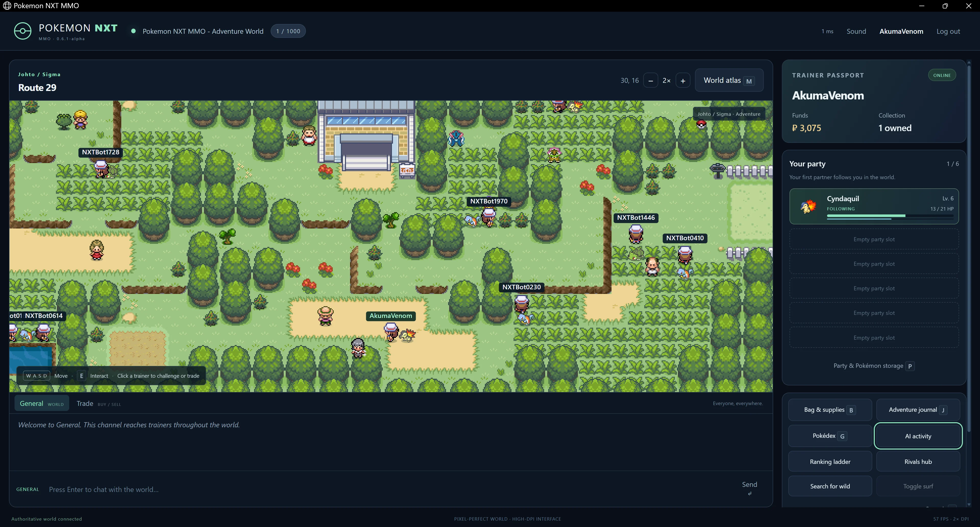Click the NXTBot1446 trainer sprite
This screenshot has width=980, height=527.
636,234
